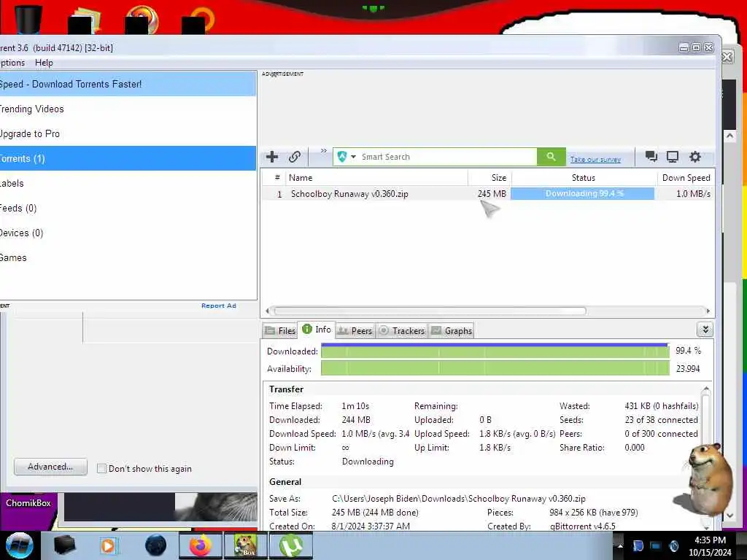The height and width of the screenshot is (560, 747).
Task: Select Labels sidebar item
Action: click(128, 183)
